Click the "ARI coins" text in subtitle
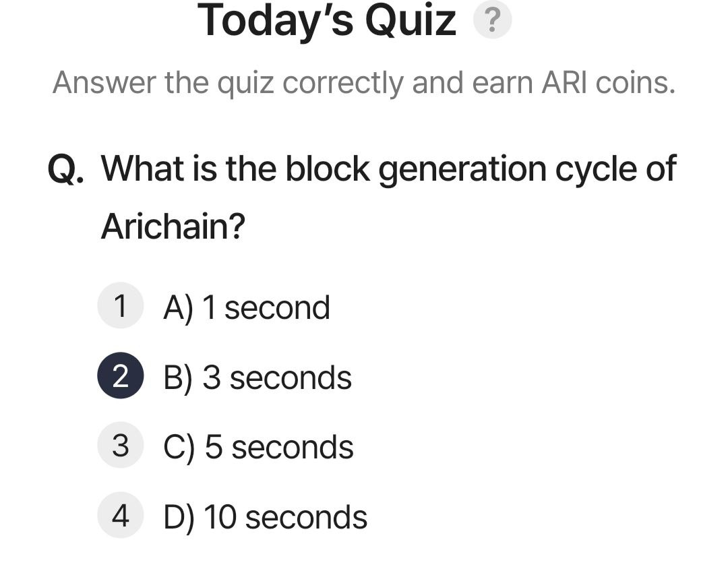The image size is (728, 573). tap(608, 83)
